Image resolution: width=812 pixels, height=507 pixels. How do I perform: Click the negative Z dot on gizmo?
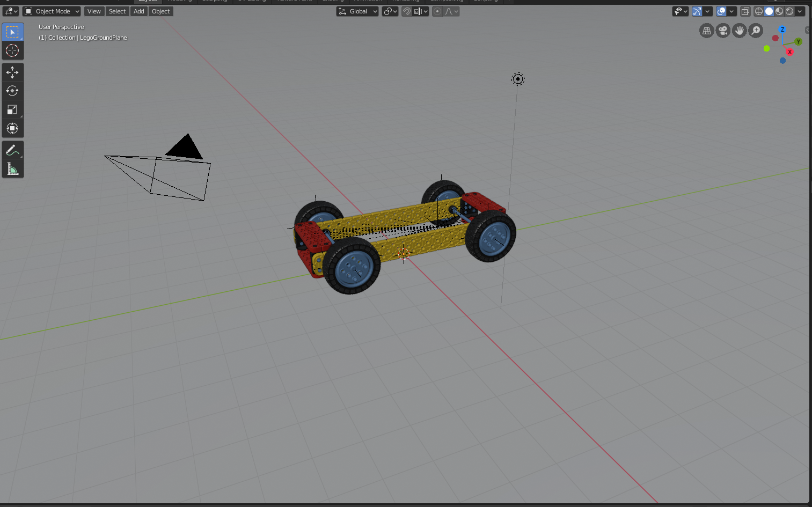click(x=782, y=61)
